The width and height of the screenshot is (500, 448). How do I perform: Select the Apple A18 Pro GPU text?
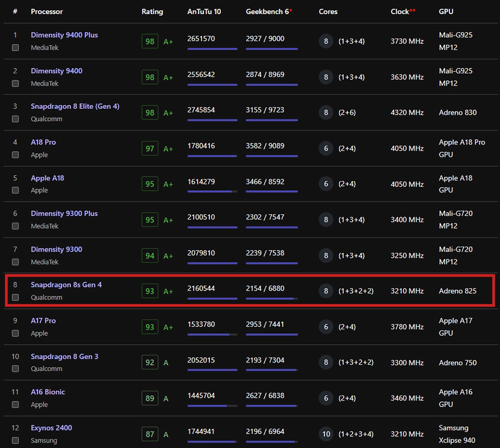click(462, 148)
